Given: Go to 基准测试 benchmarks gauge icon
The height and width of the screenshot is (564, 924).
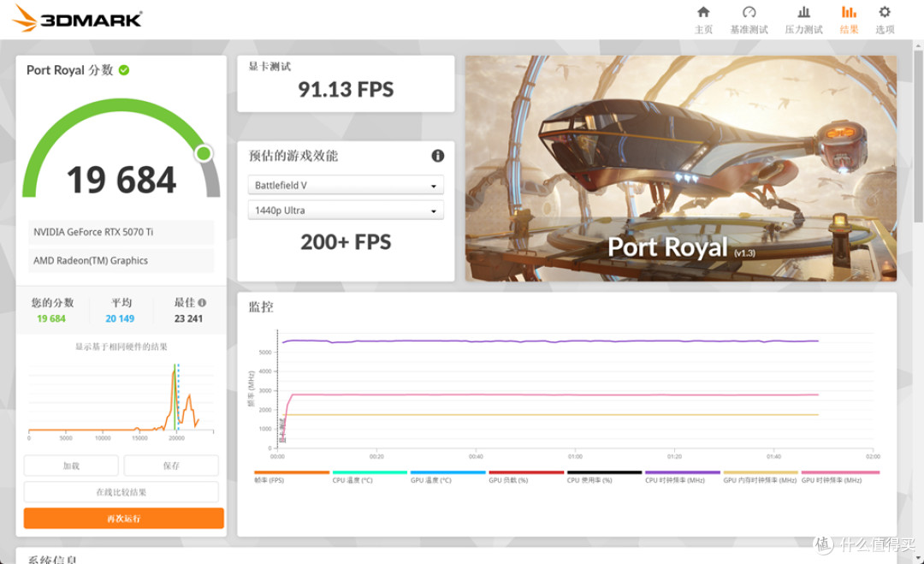Looking at the screenshot, I should point(749,12).
